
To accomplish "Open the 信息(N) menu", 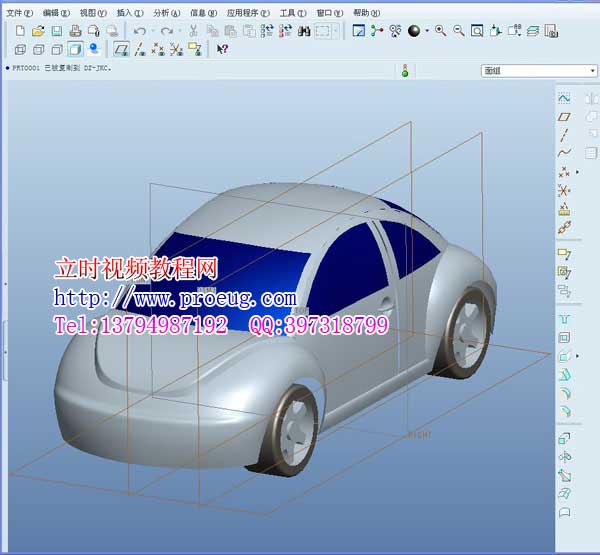I will [203, 13].
